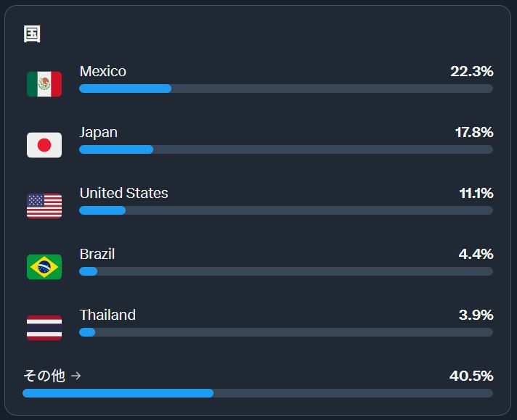Click the その他 progress bar
This screenshot has height=420, width=517.
tap(258, 393)
